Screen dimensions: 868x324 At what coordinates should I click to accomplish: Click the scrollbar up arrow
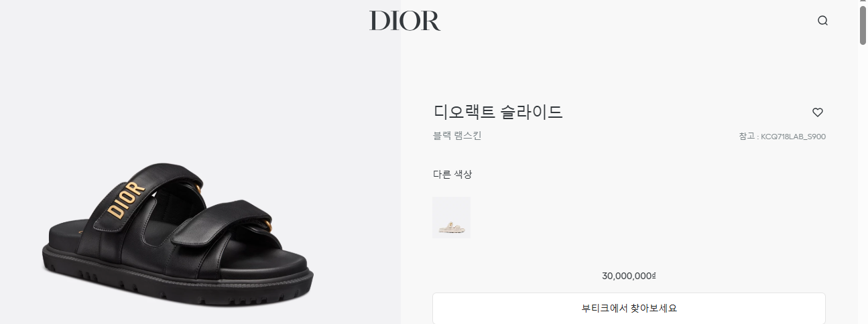(863, 3)
